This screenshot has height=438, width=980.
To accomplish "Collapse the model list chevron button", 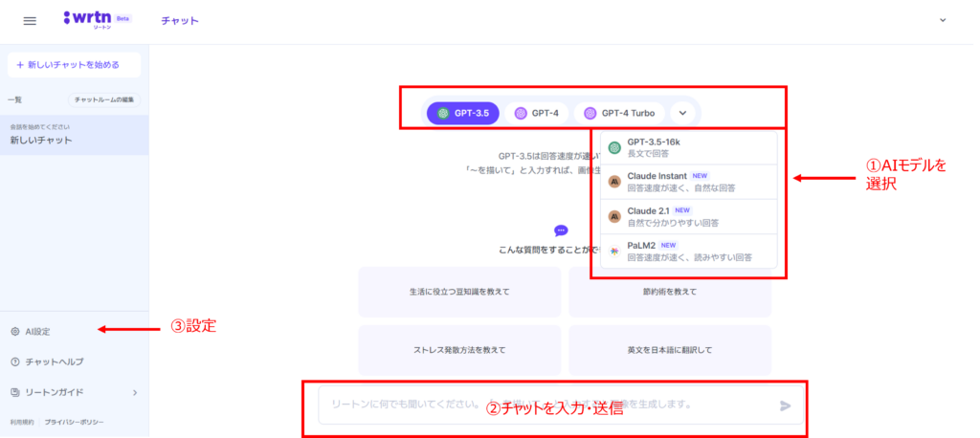I will 682,114.
